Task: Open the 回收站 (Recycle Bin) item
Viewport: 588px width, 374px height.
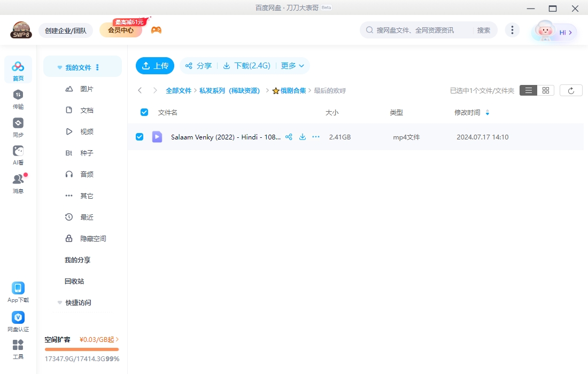Action: (x=74, y=281)
